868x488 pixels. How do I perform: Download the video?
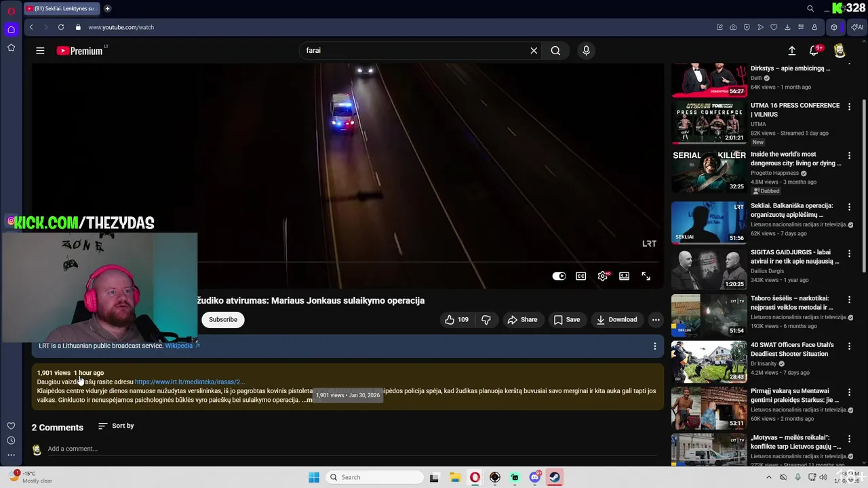(x=616, y=320)
